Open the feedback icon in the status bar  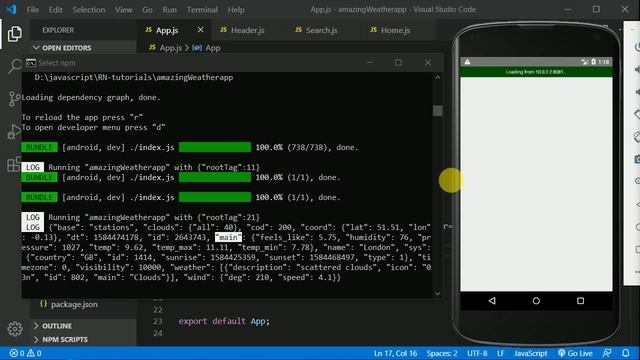click(x=607, y=353)
